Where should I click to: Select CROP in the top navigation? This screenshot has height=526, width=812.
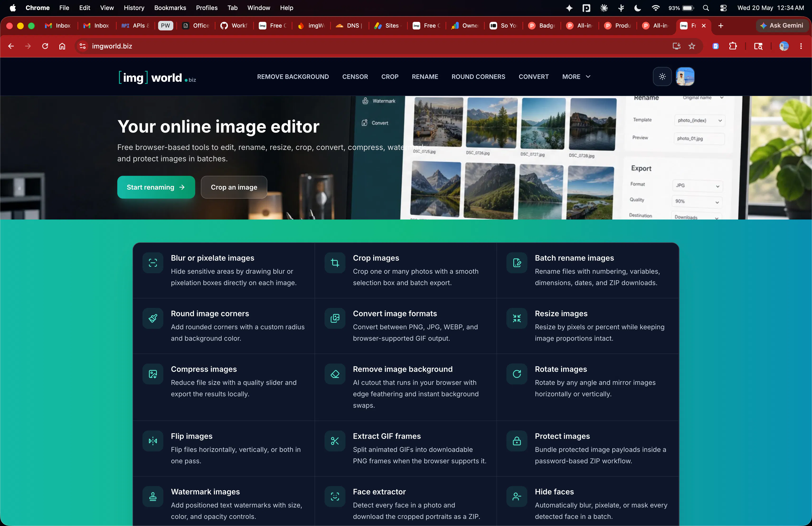tap(390, 77)
